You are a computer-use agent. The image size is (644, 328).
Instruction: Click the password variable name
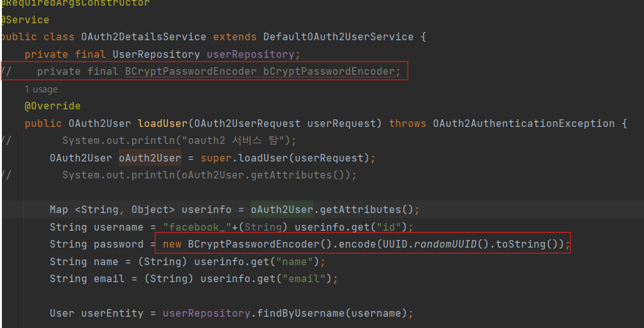(x=119, y=244)
